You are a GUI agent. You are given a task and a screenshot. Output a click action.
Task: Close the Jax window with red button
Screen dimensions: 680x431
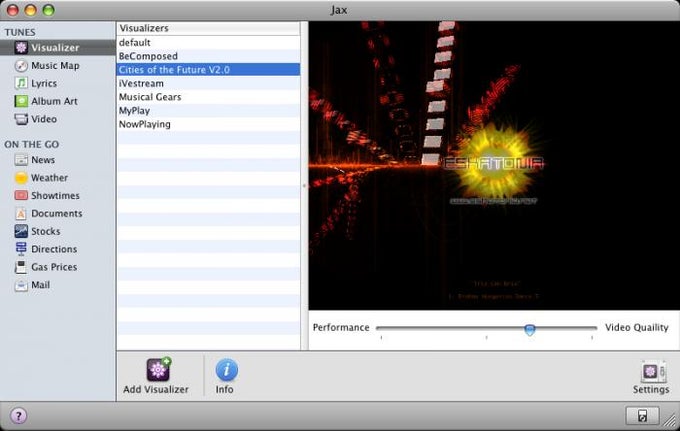[13, 10]
